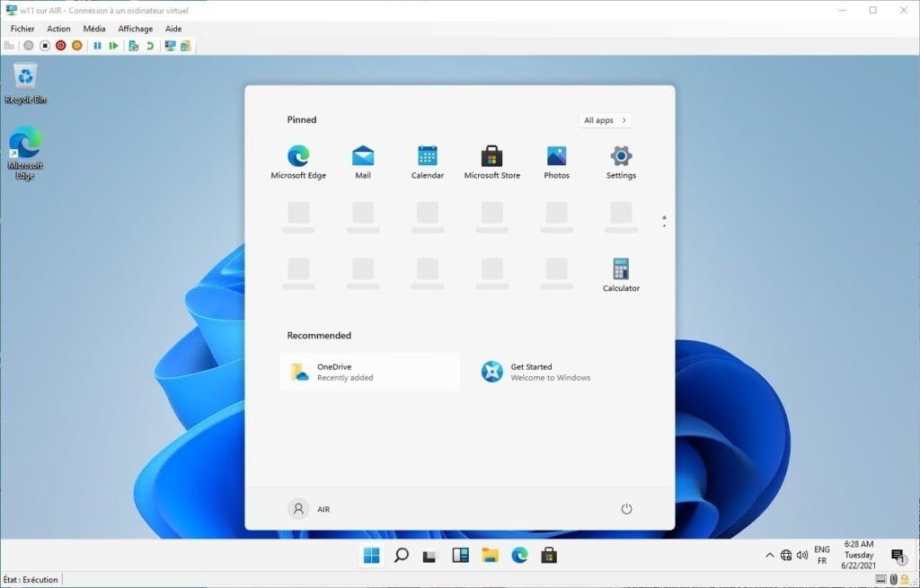Click the lock status bar icon
The height and width of the screenshot is (588, 920).
[906, 579]
